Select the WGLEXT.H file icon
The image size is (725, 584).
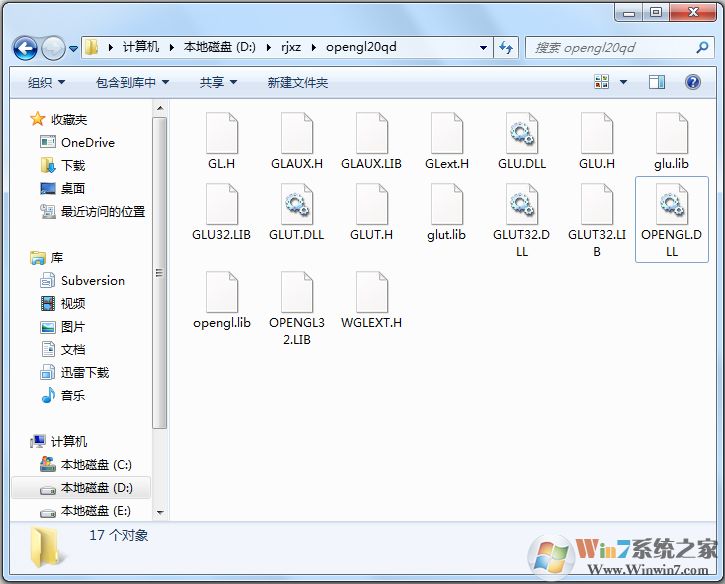372,292
